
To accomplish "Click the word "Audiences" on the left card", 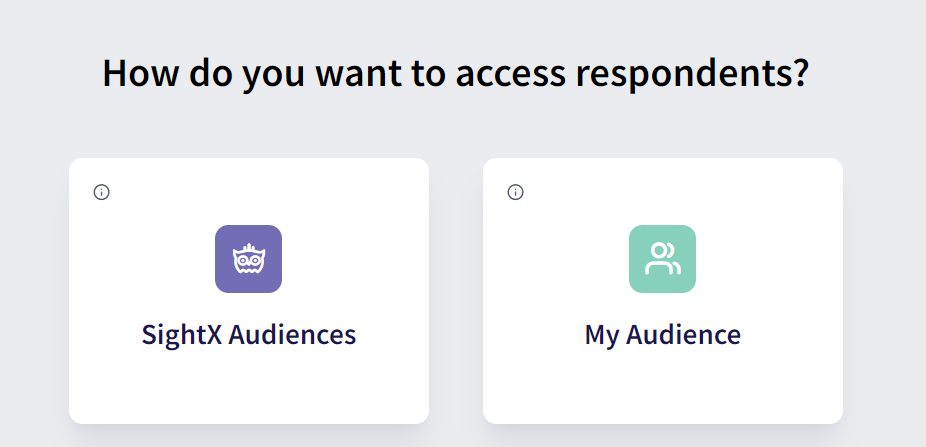I will [292, 335].
